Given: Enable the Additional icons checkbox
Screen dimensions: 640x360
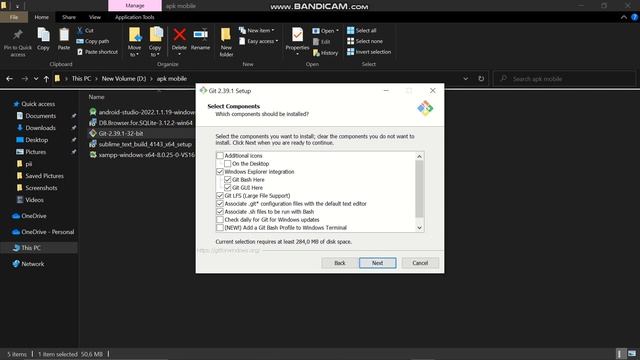Looking at the screenshot, I should pyautogui.click(x=220, y=156).
